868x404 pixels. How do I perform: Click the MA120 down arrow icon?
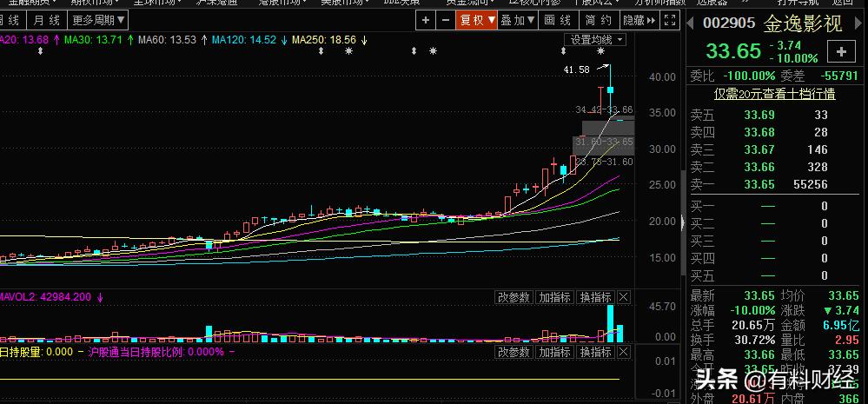pyautogui.click(x=284, y=40)
